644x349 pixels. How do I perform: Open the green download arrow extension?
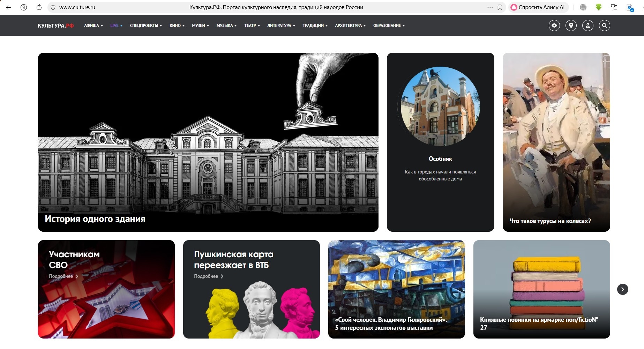point(599,7)
